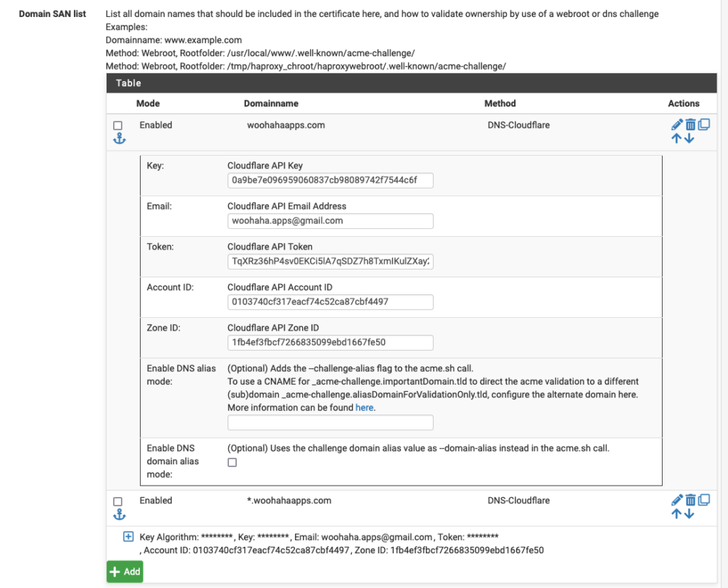
Task: Click the green Add button
Action: coord(125,571)
